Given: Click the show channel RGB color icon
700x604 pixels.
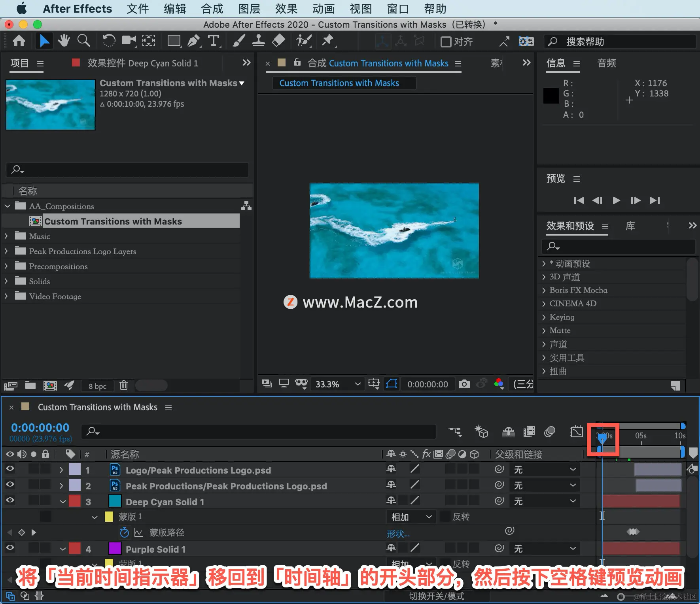Looking at the screenshot, I should [499, 384].
